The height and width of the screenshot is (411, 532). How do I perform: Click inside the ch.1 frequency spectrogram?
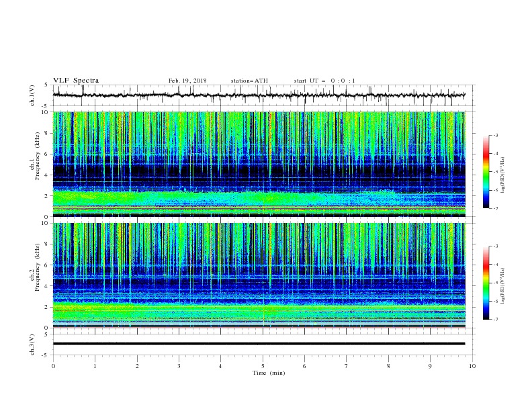[x=259, y=164]
